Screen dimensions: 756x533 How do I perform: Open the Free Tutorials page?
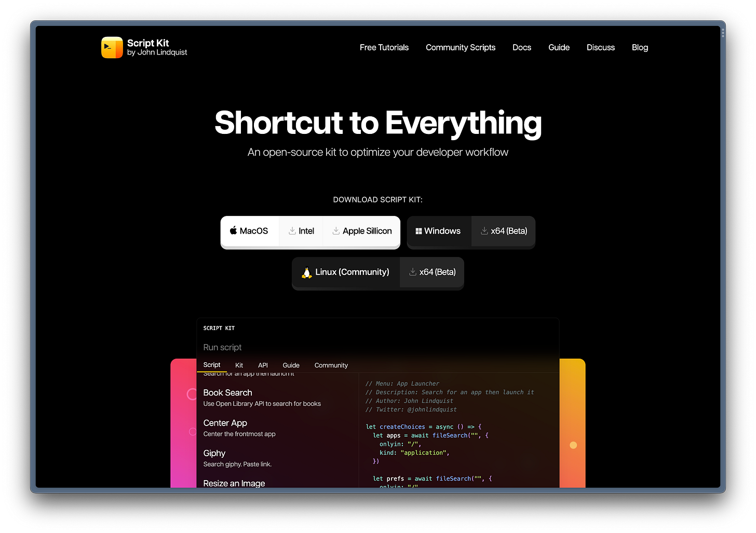coord(384,47)
